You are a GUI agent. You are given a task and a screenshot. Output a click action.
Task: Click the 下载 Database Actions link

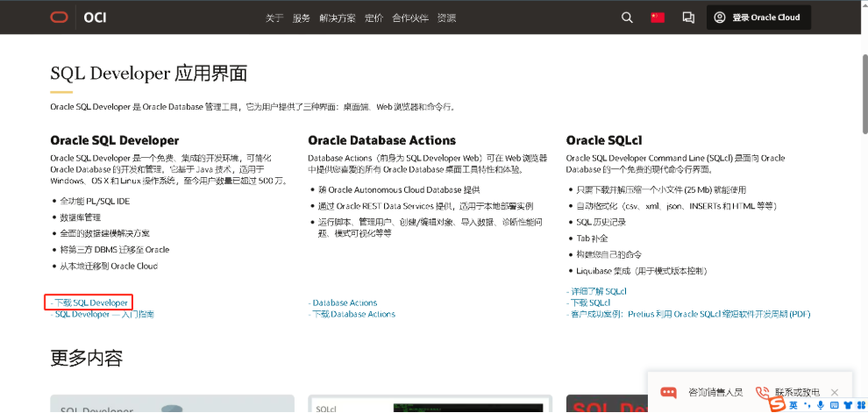pos(352,315)
